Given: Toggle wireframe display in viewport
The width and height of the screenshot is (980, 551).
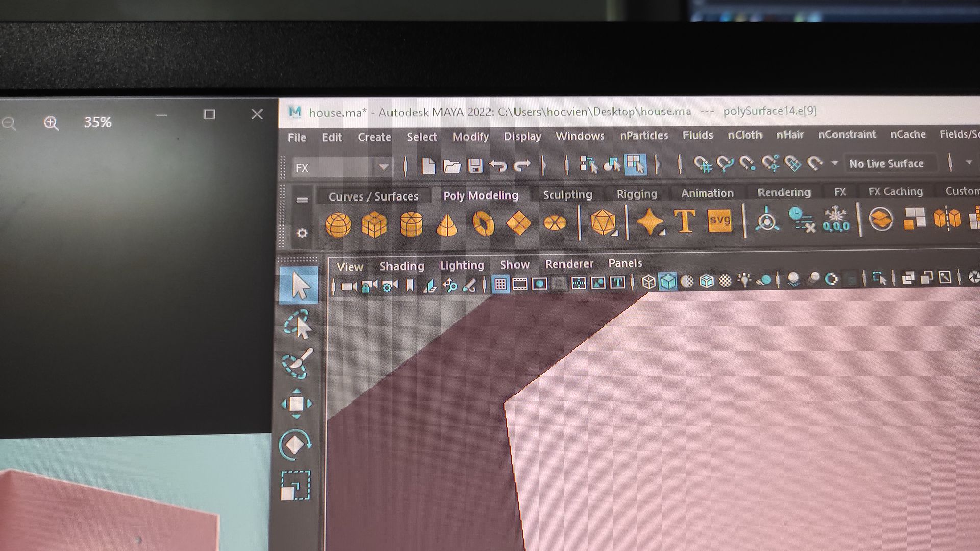Looking at the screenshot, I should point(648,282).
